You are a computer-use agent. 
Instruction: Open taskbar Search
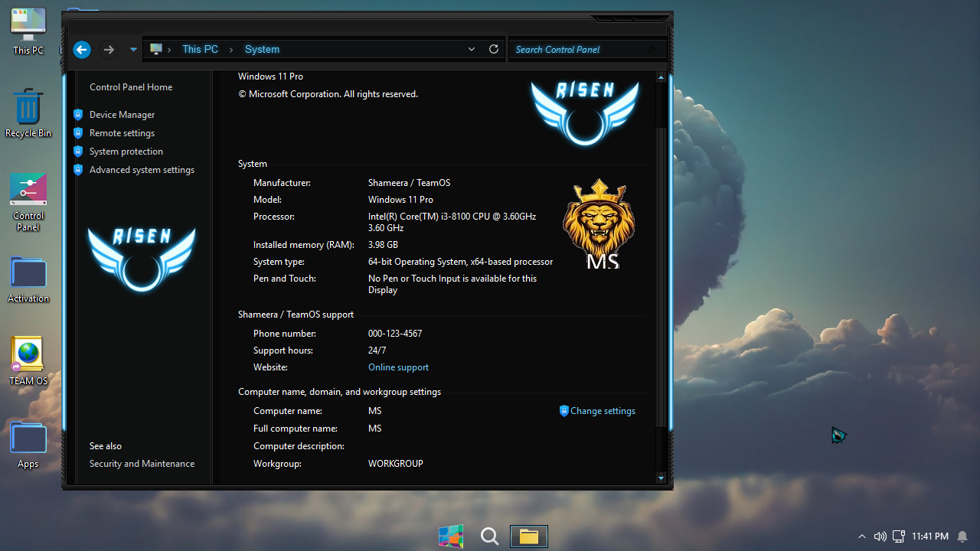click(490, 536)
